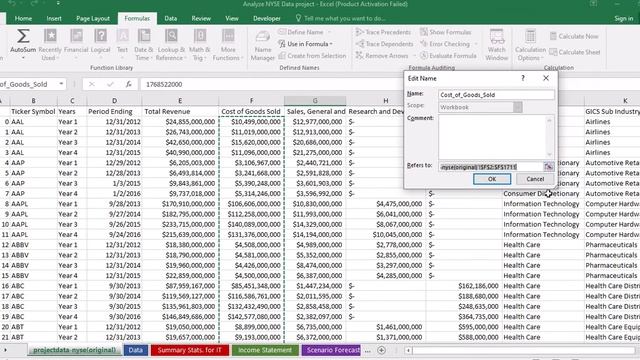Add a new sheet plus icon
640x360 pixels.
click(381, 350)
